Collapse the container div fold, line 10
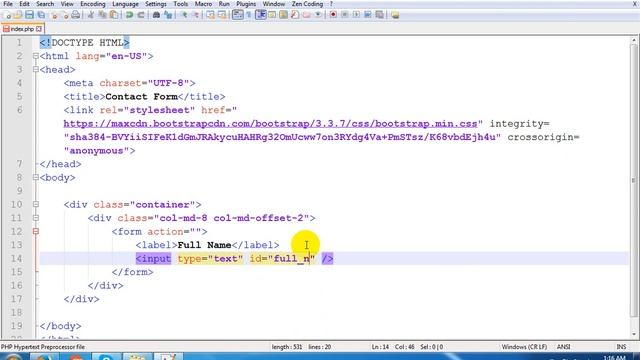640x360 pixels. [36, 204]
